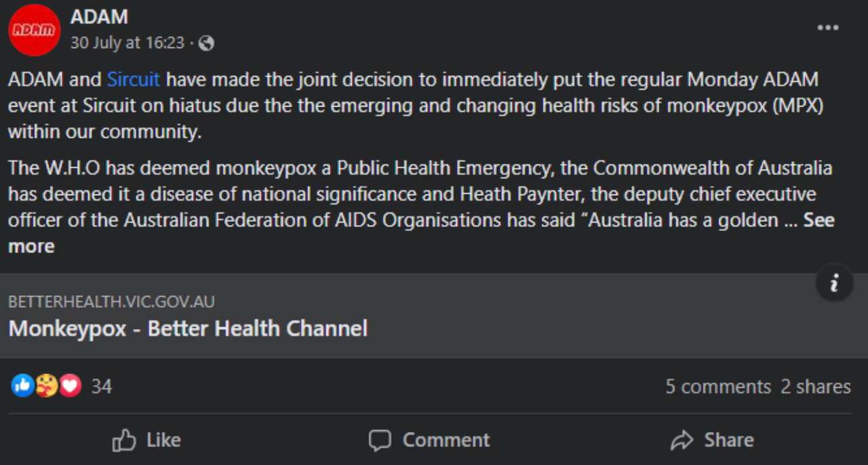Open the Sircuit page link
Image resolution: width=868 pixels, height=465 pixels.
pyautogui.click(x=133, y=79)
